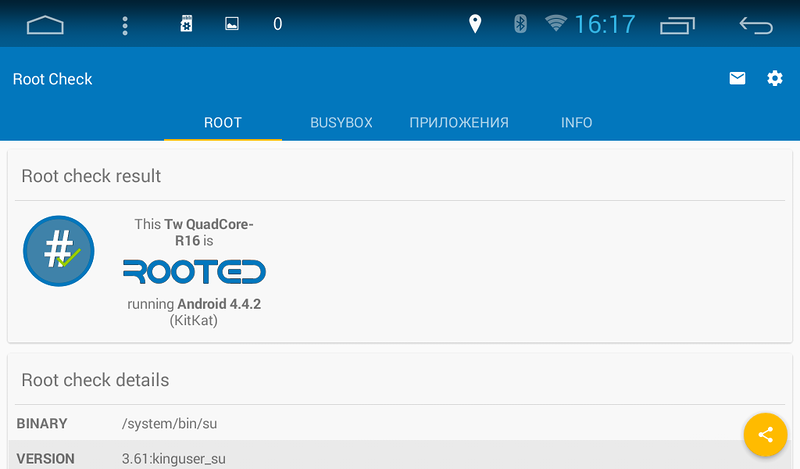Image resolution: width=800 pixels, height=469 pixels.
Task: Tap the ROOTED status logo
Action: click(194, 271)
